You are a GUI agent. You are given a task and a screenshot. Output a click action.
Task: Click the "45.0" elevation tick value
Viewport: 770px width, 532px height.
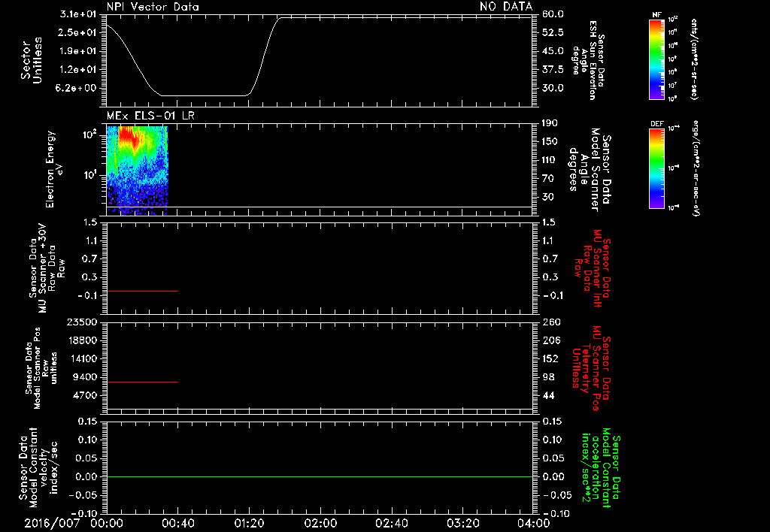pyautogui.click(x=553, y=51)
